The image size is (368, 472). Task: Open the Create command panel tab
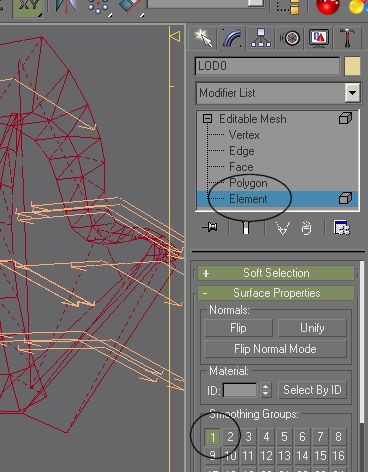pos(204,38)
